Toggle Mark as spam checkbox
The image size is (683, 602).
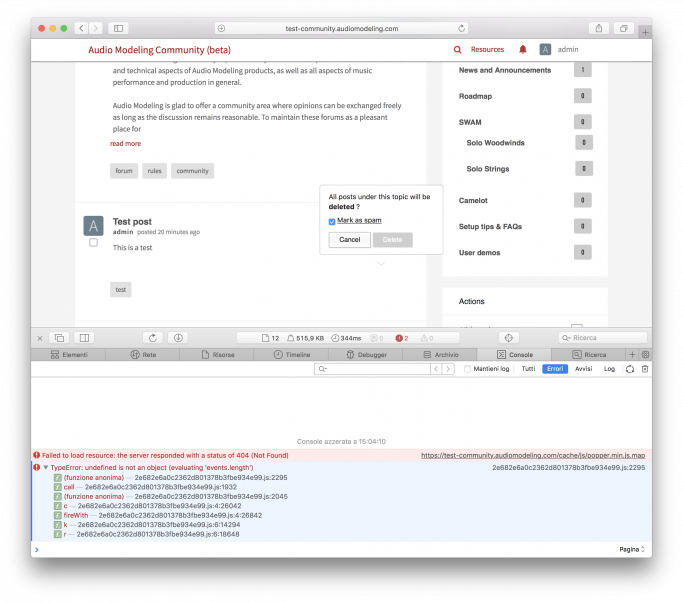(x=332, y=222)
